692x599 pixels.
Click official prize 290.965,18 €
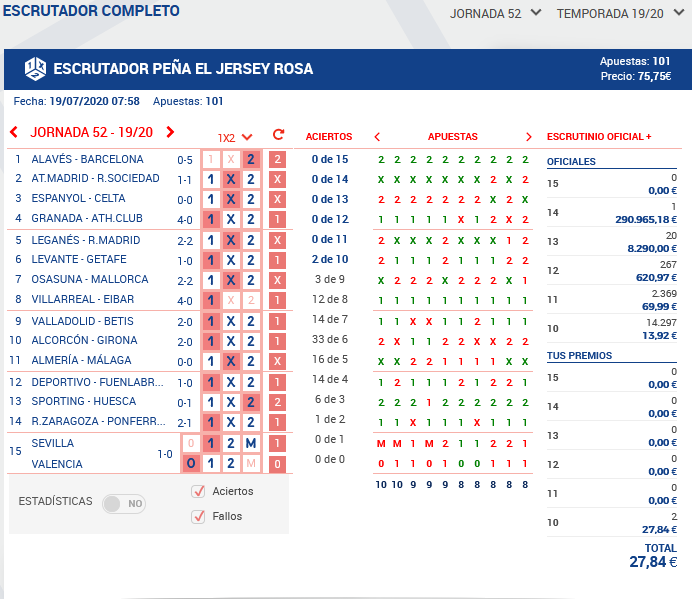click(x=646, y=220)
